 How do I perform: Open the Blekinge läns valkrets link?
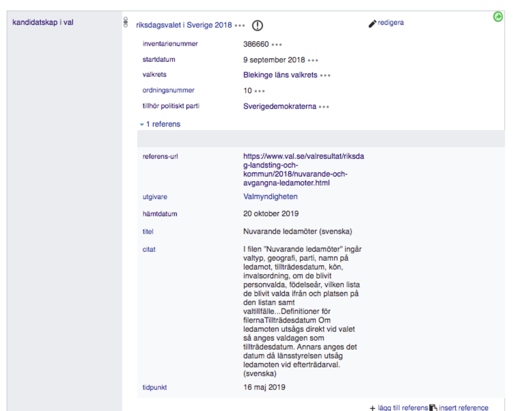point(280,75)
